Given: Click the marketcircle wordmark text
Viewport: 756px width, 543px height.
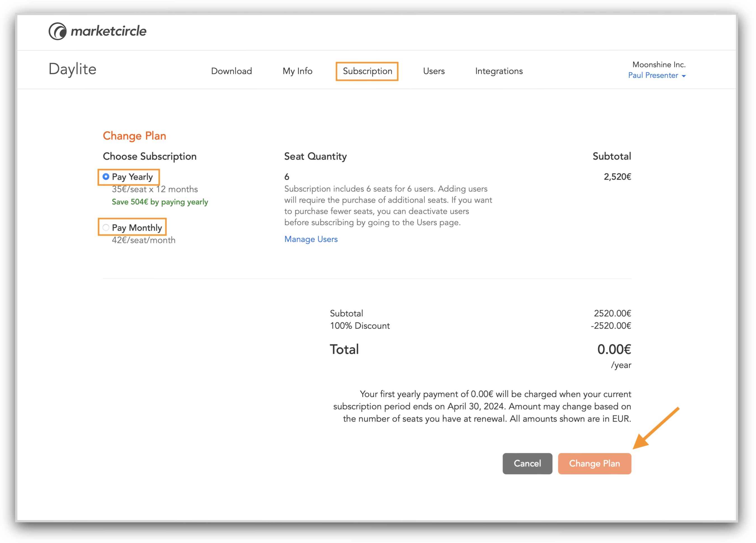Looking at the screenshot, I should 109,31.
